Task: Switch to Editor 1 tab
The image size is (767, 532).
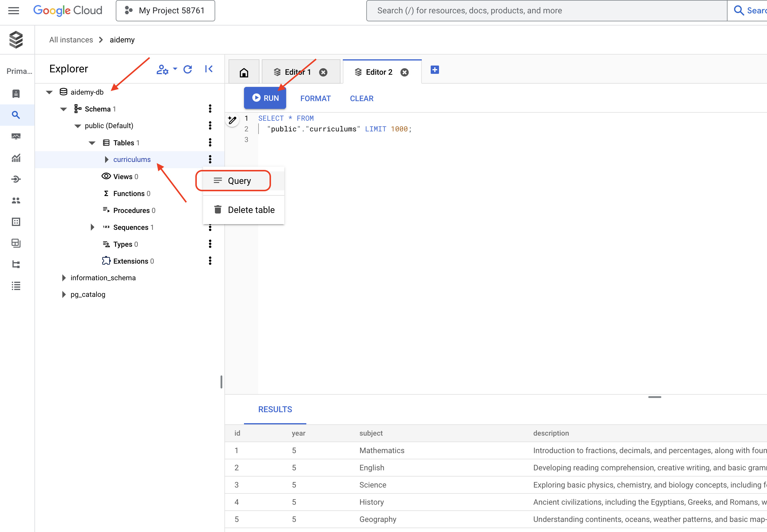Action: click(294, 72)
